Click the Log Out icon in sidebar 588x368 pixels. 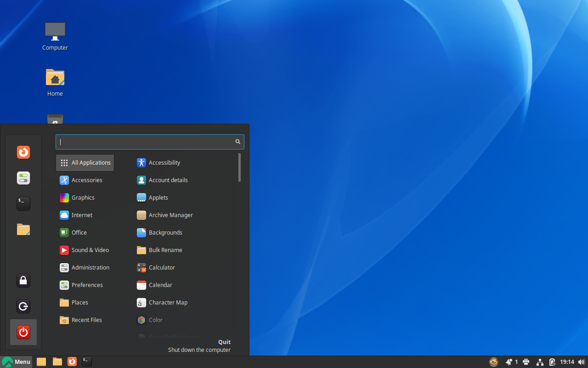point(23,306)
